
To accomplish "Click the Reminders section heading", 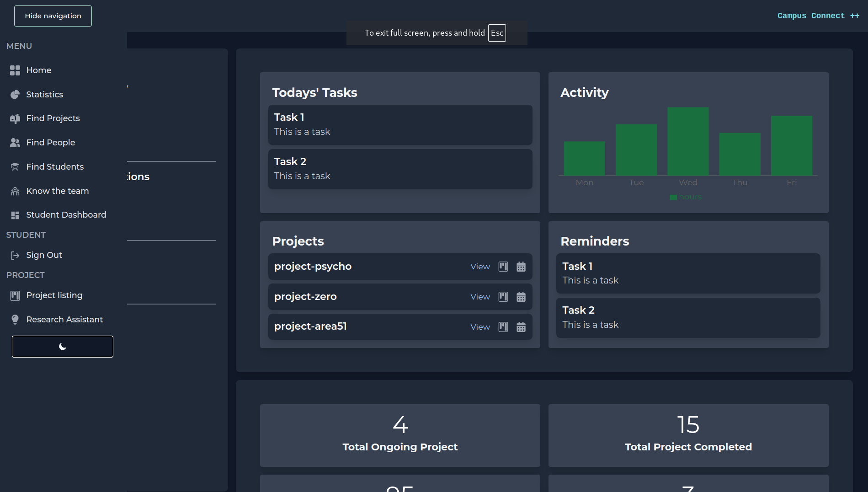I will coord(595,241).
